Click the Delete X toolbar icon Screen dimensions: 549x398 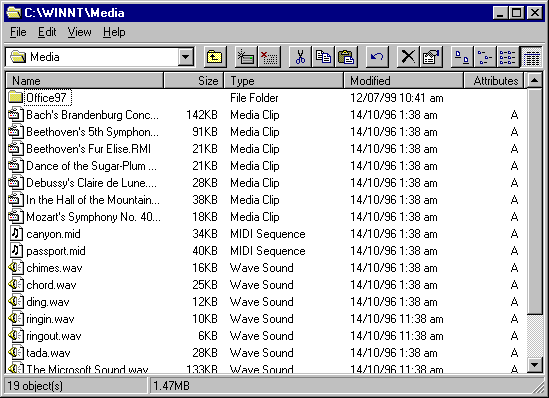coord(408,57)
